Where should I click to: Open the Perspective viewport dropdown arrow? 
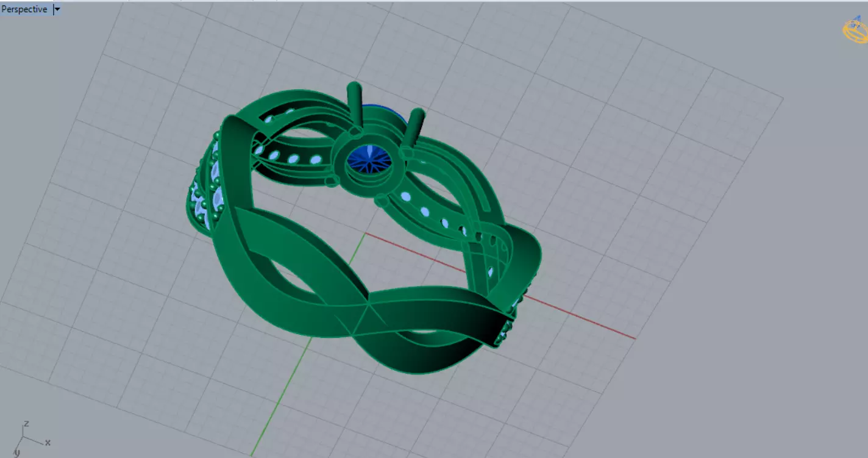[x=57, y=9]
